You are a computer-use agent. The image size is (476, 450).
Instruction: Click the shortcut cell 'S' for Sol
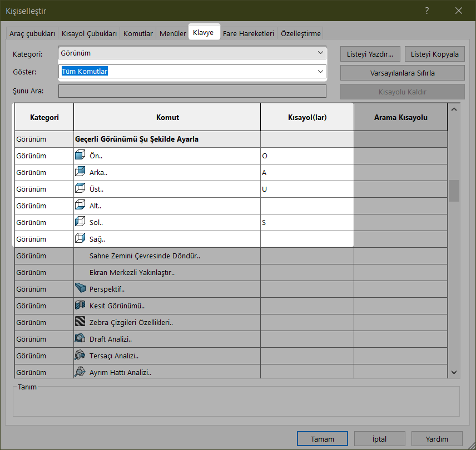pyautogui.click(x=307, y=223)
